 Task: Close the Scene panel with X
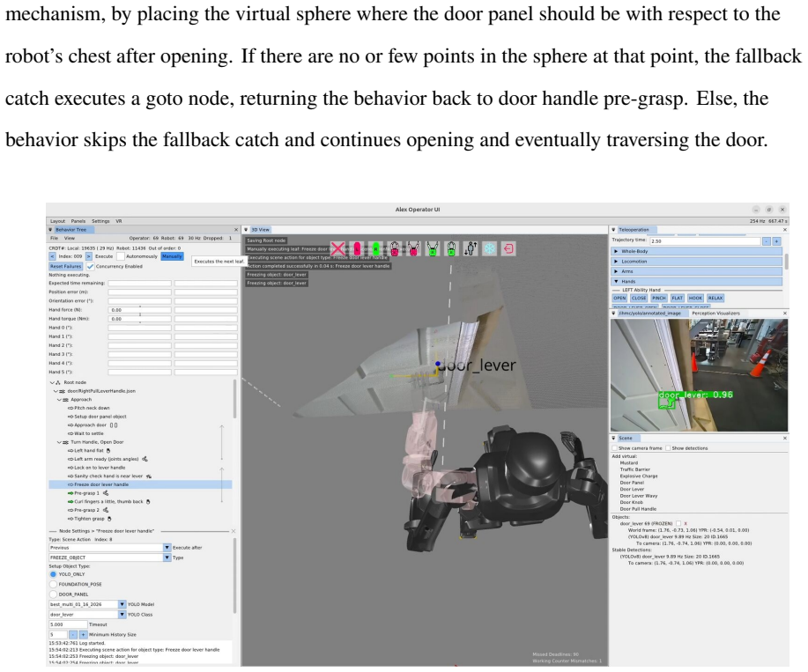point(785,439)
